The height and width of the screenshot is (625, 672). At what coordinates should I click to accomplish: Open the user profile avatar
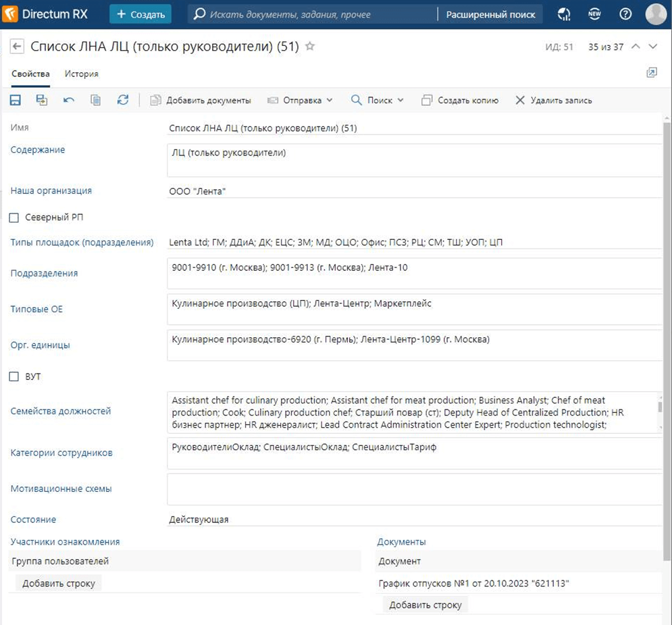(x=656, y=14)
